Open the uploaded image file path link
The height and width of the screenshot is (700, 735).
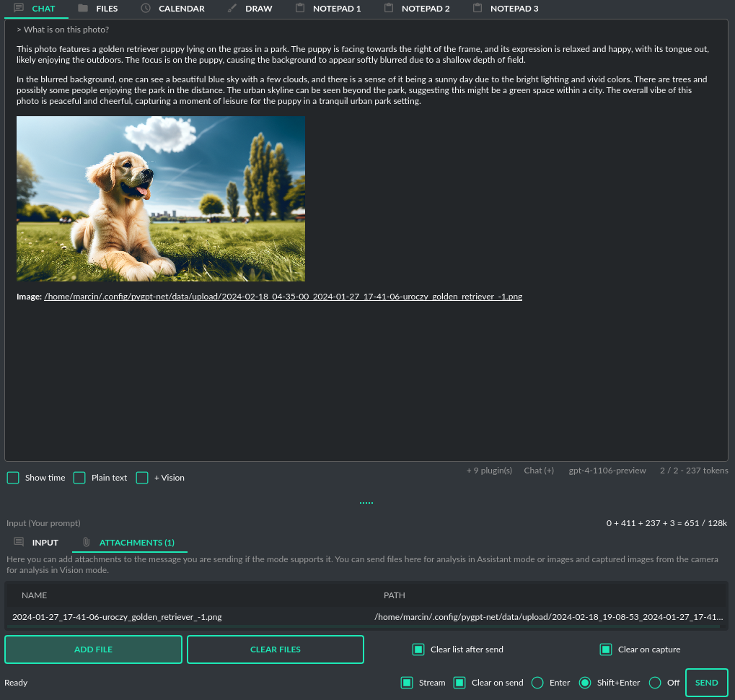pyautogui.click(x=283, y=297)
